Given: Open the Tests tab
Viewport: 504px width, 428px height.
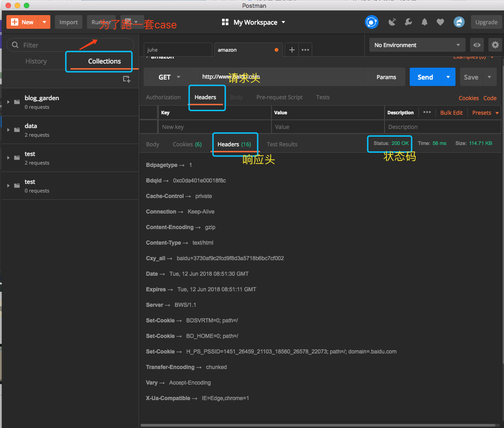Looking at the screenshot, I should click(323, 97).
